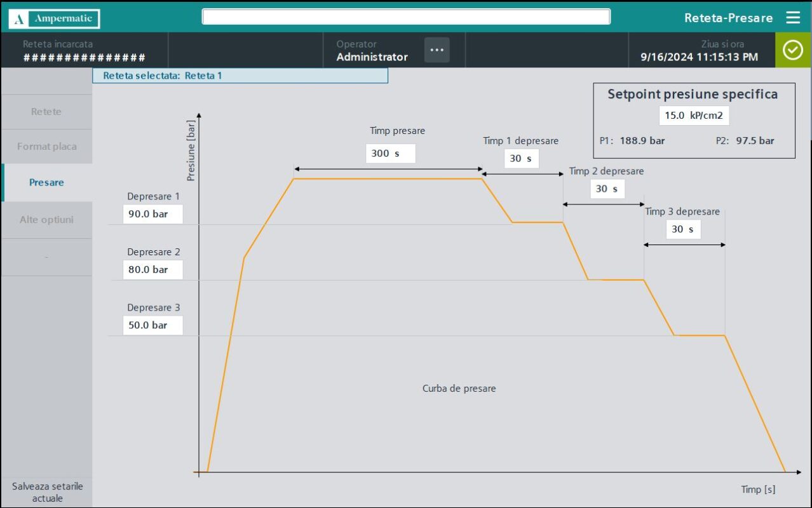This screenshot has height=508, width=812.
Task: Go to Alte optiuni tab
Action: [46, 220]
